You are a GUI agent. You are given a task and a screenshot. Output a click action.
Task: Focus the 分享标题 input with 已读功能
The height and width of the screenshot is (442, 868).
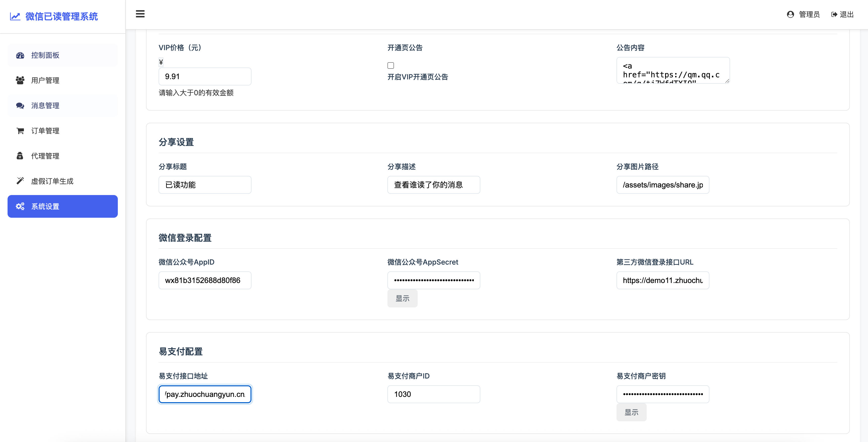205,185
